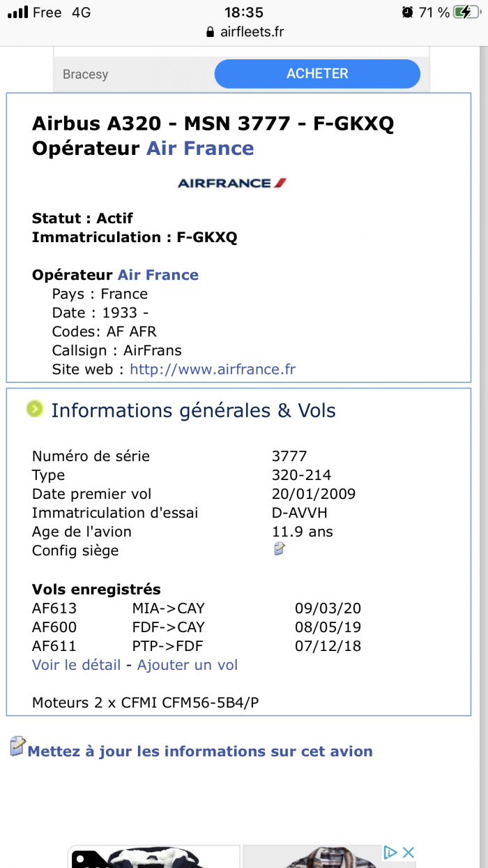Tap the left clothing ad thumbnail

[x=153, y=857]
